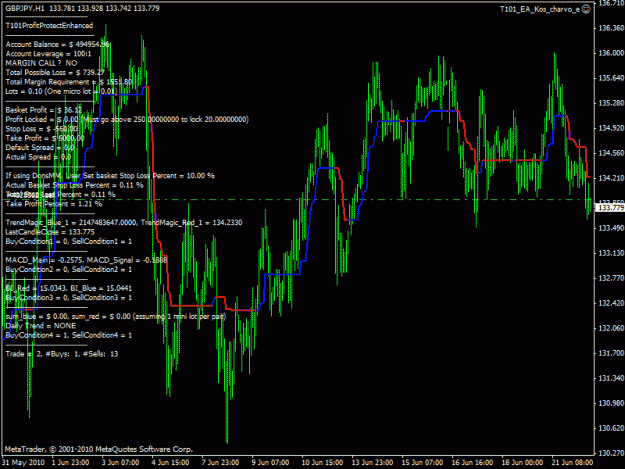Click the 13 Jun 23:00 time label
Screen dimensions: 625x469
click(x=372, y=463)
